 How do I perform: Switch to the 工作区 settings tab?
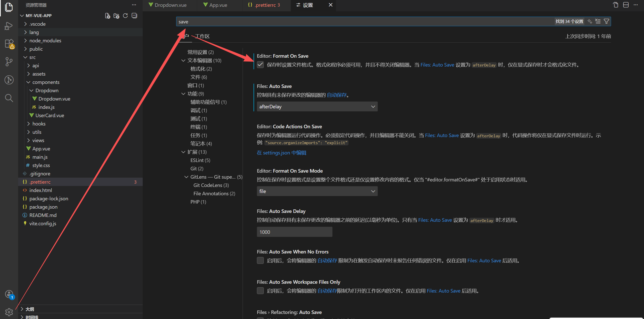click(202, 36)
